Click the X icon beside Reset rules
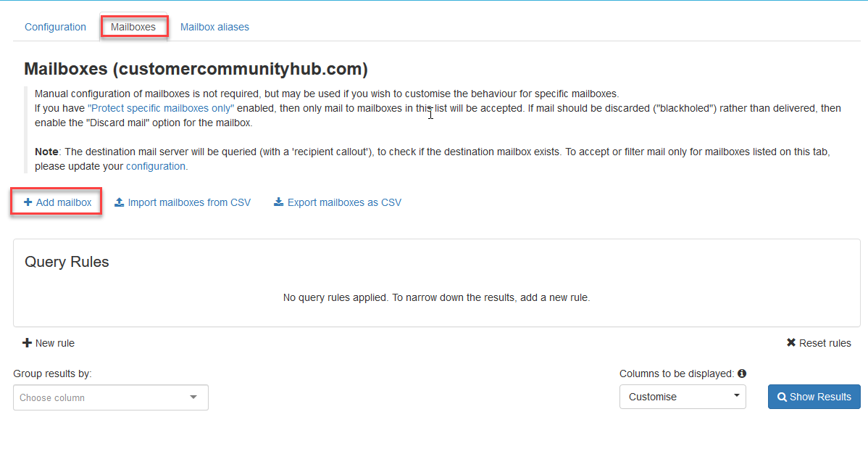Screen dimensions: 868x454 [x=791, y=343]
